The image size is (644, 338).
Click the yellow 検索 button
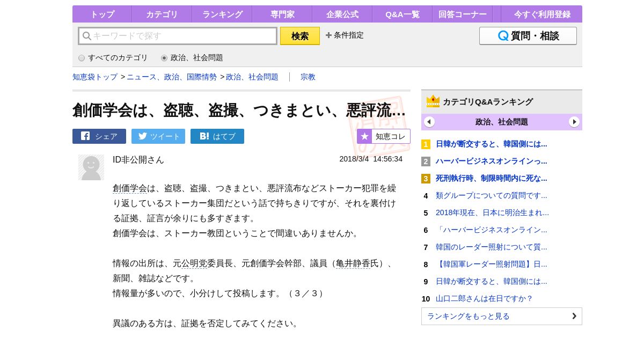300,36
